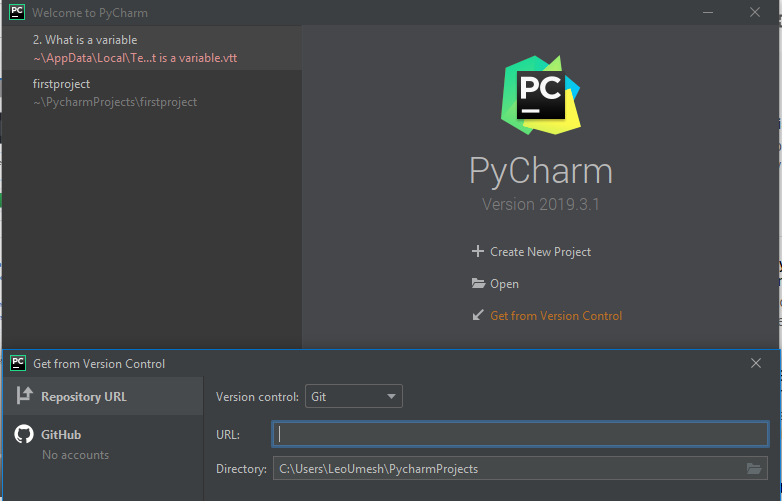Click Get from Version Control link
Image resolution: width=782 pixels, height=501 pixels.
(556, 316)
